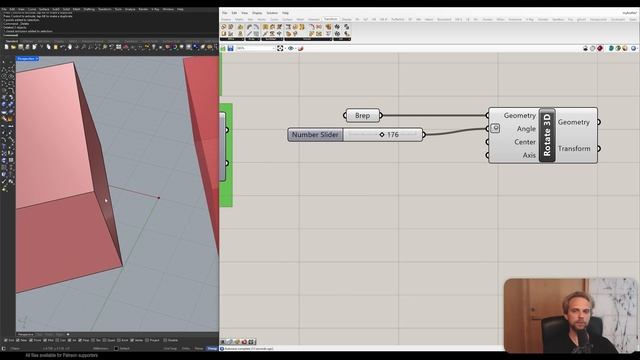Toggle the End osnap checkbox
This screenshot has width=640, height=360.
point(6,340)
